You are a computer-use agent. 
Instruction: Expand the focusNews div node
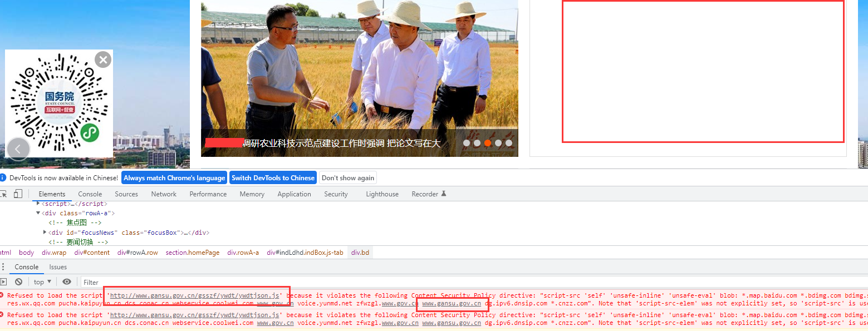(45, 233)
